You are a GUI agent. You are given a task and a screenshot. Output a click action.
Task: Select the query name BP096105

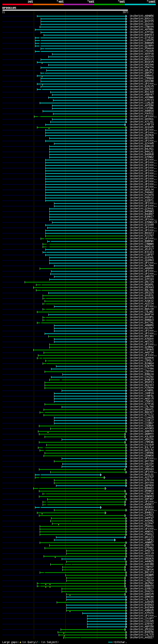click(9, 8)
